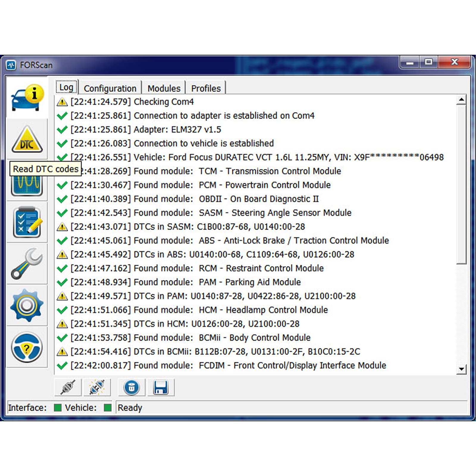
Task: Click the log scrollbar up arrow
Action: [x=461, y=100]
